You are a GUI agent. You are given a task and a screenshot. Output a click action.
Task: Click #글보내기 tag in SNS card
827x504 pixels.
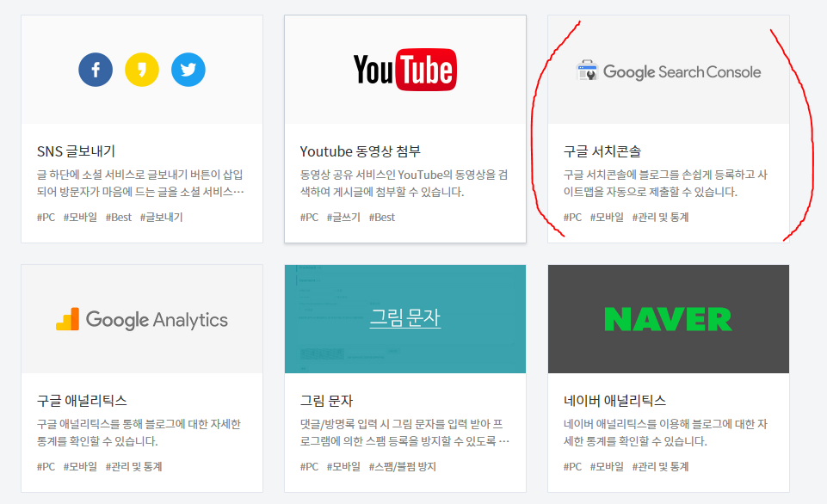pyautogui.click(x=162, y=218)
